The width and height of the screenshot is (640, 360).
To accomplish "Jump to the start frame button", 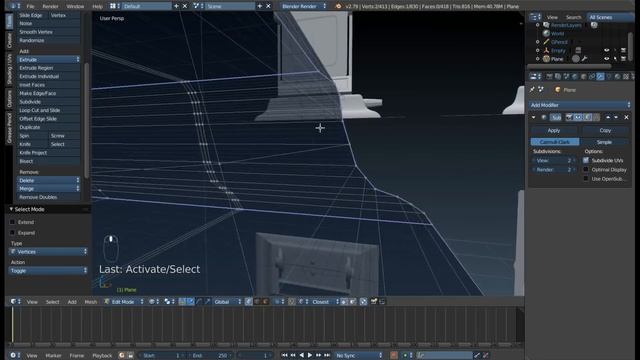I will tap(284, 356).
